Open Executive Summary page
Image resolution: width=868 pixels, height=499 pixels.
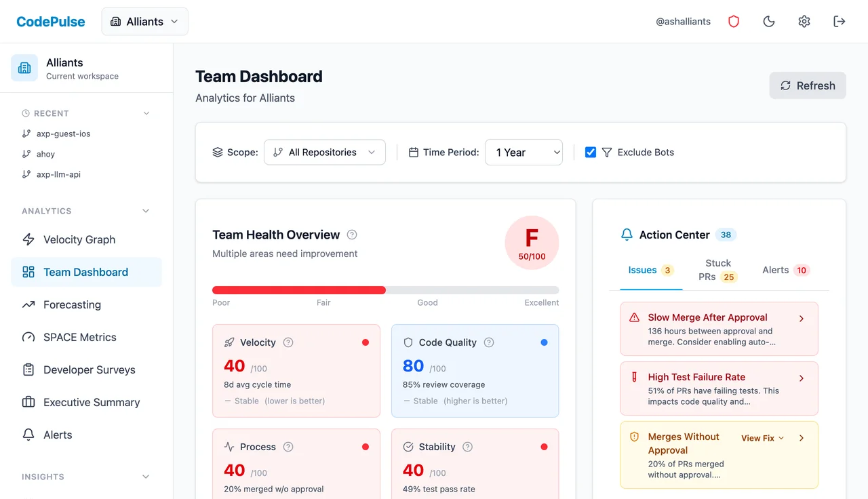click(x=87, y=402)
